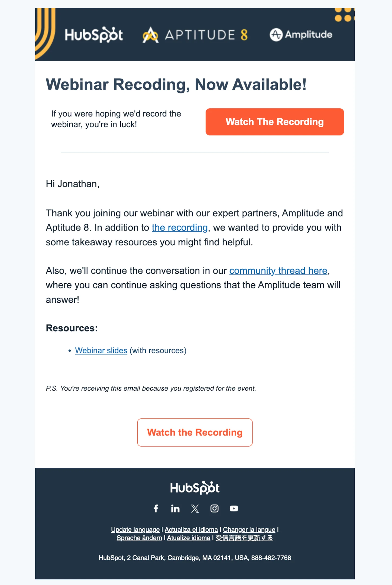Click Atualize idioma language option
This screenshot has width=392, height=585.
(188, 538)
